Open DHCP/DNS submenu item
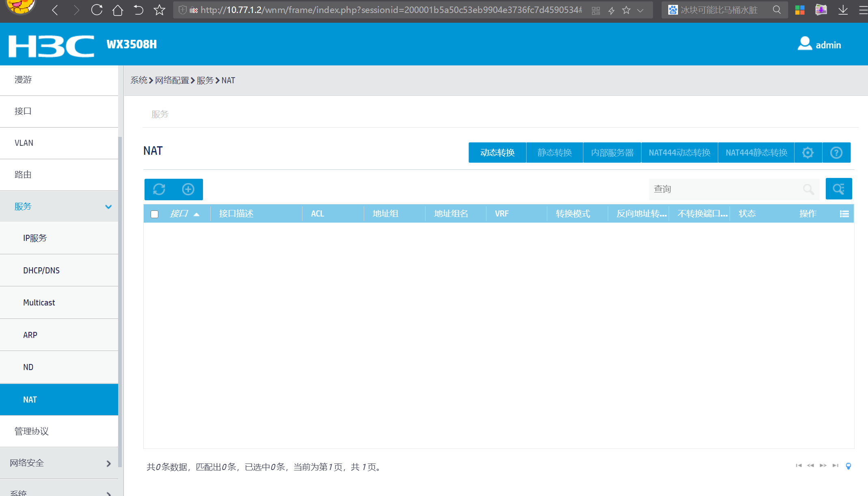This screenshot has height=496, width=868. click(x=59, y=271)
